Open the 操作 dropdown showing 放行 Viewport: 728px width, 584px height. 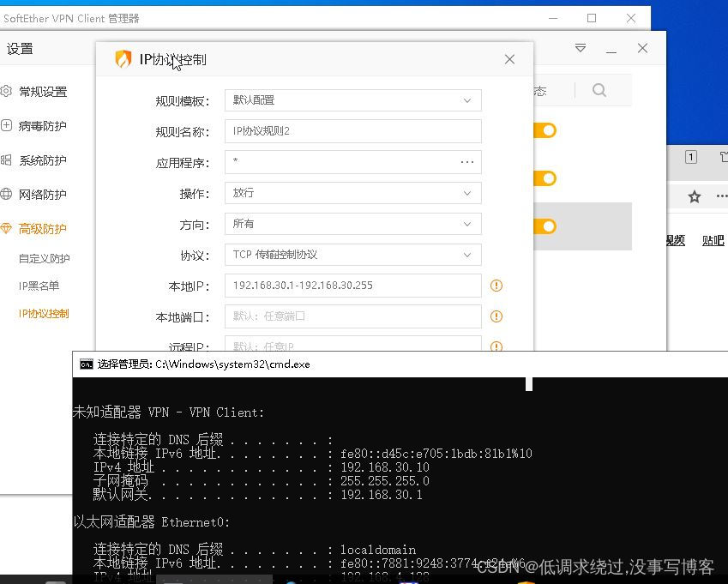point(353,193)
